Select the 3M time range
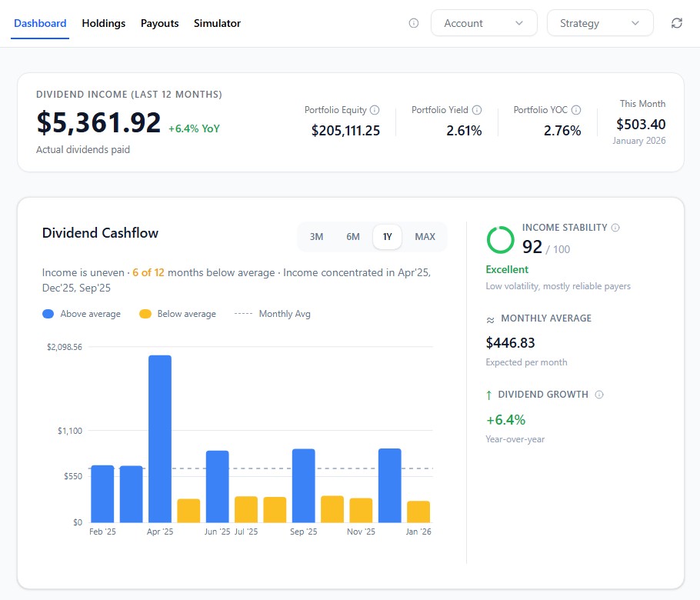Viewport: 700px width, 600px height. (316, 237)
